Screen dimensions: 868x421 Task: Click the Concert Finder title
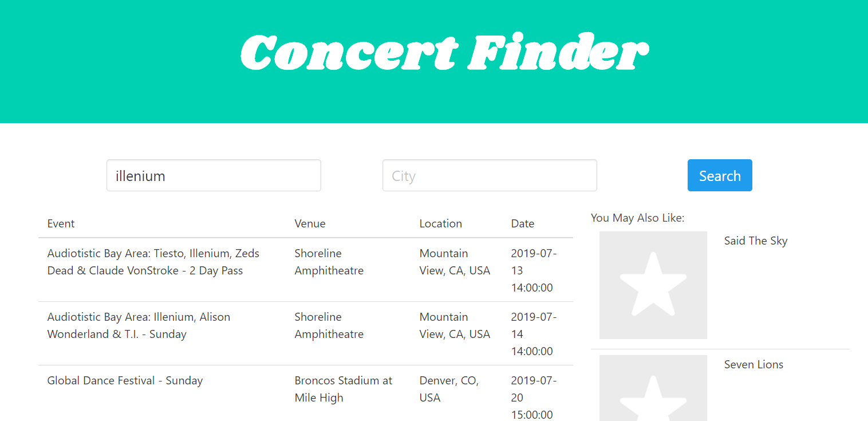pyautogui.click(x=444, y=53)
